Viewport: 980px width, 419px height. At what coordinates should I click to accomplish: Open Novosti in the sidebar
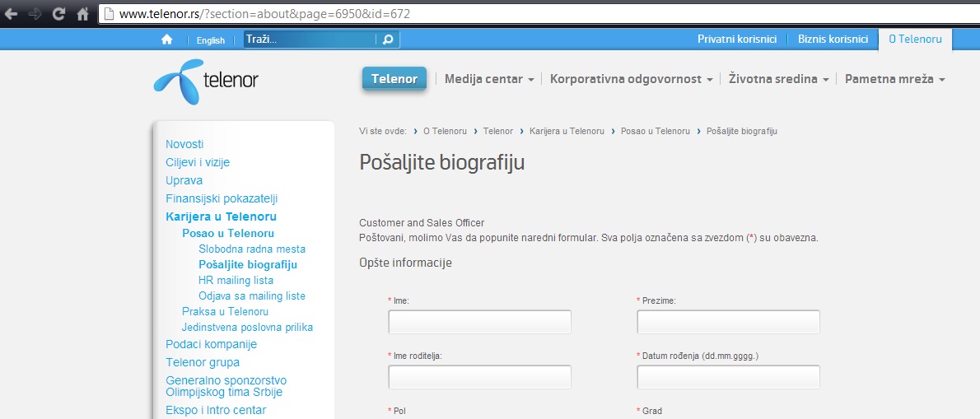coord(184,144)
